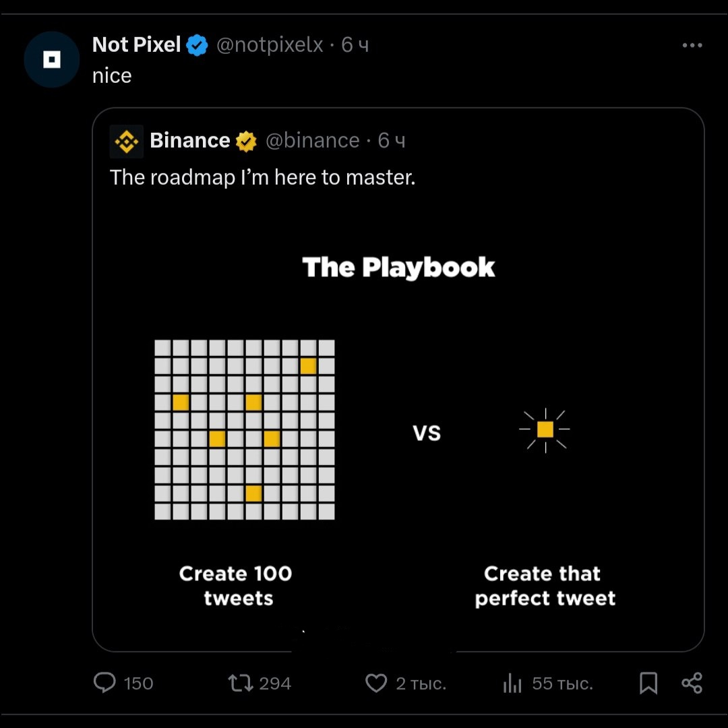Open the three-dot more options menu
This screenshot has height=728, width=728.
tap(692, 45)
